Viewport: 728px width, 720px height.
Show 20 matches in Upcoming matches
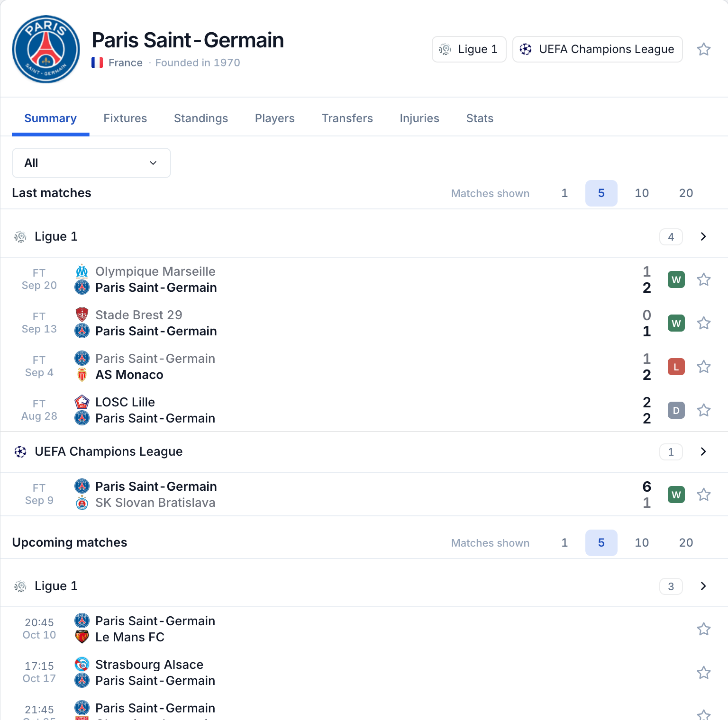(686, 543)
